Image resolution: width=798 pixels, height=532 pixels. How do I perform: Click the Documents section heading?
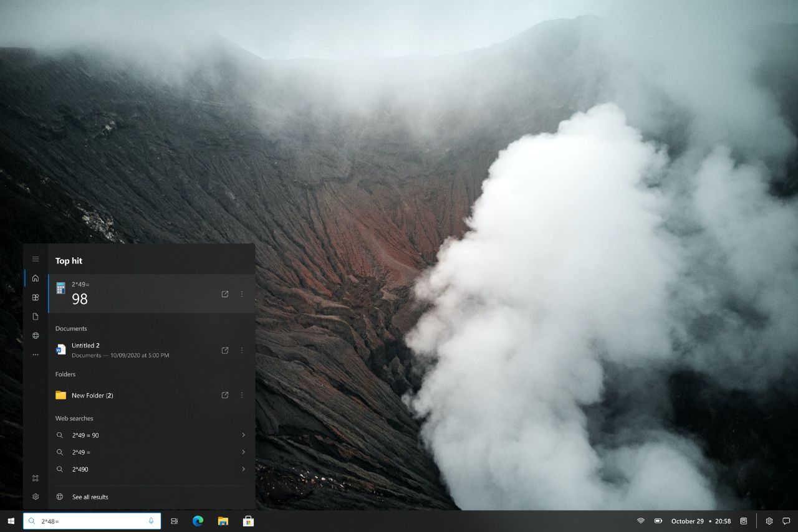click(x=71, y=328)
